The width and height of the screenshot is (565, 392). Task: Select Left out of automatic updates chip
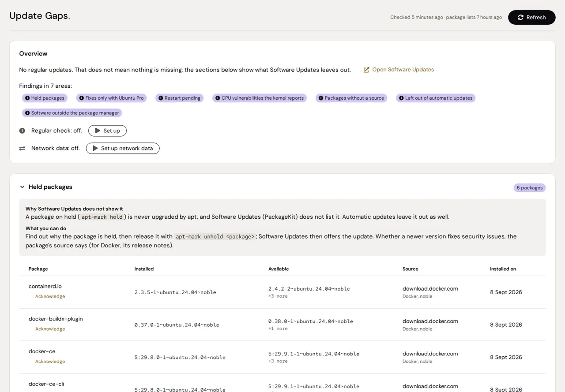(436, 98)
